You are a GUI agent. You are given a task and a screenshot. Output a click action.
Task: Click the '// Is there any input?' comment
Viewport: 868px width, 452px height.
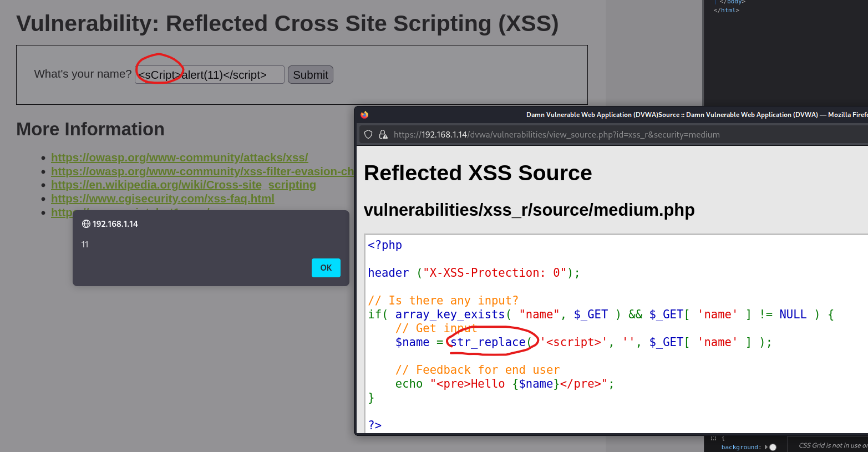443,301
